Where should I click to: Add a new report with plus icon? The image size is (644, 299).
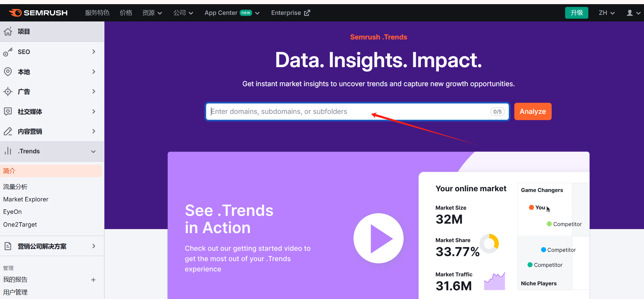93,280
